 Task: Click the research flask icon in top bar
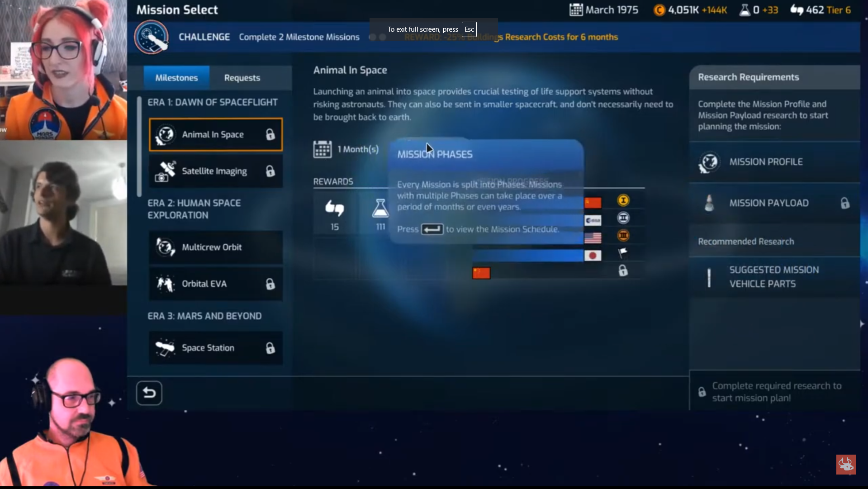[x=744, y=10]
